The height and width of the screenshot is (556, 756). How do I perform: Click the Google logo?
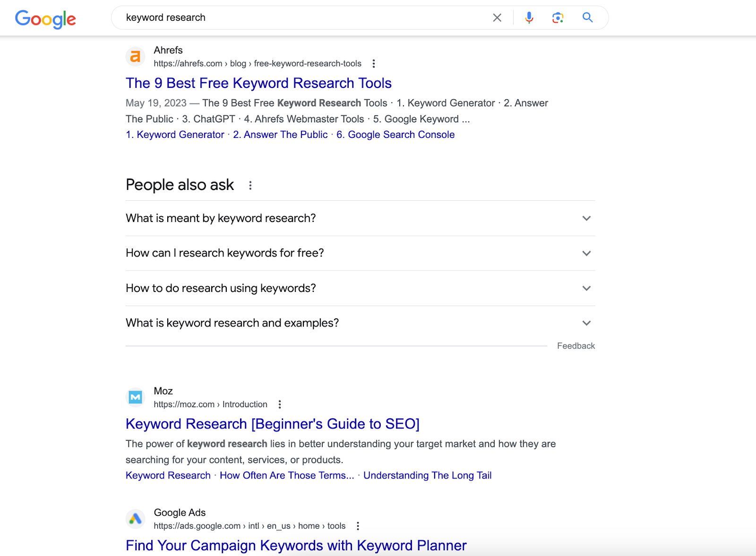click(45, 18)
